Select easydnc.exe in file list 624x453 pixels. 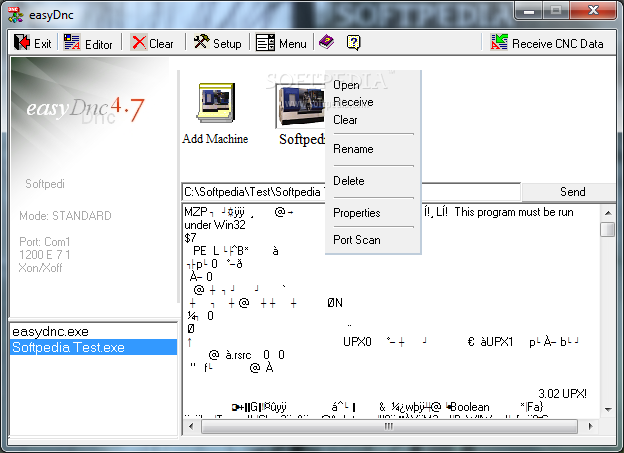[94, 331]
